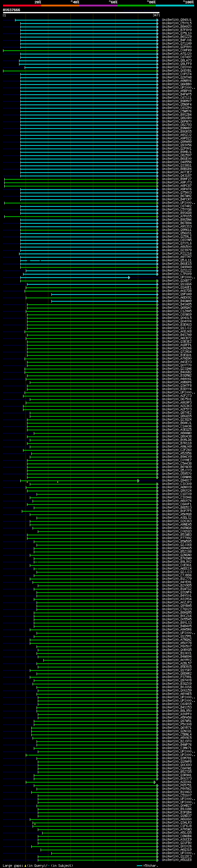Click the UniRef100_P80507 label
Viewport: 197px width, 868px height.
point(177,646)
